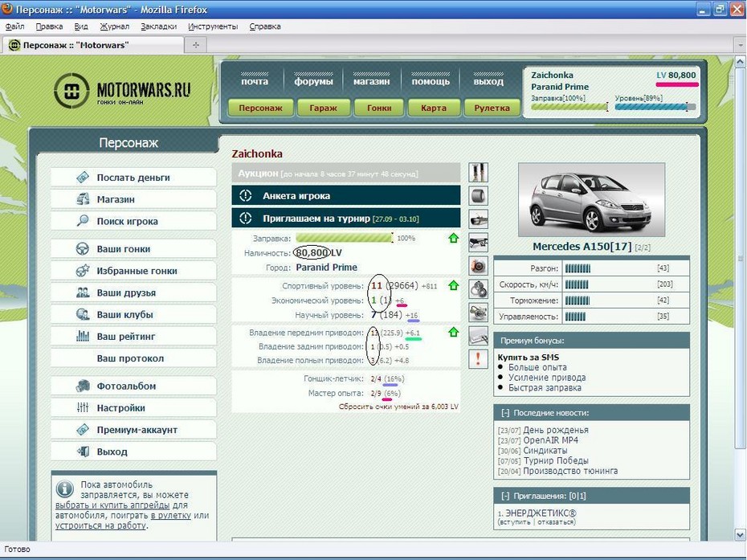This screenshot has height=560, width=747.
Task: Click green arrow beside Спортивный уровень
Action: pyautogui.click(x=454, y=285)
